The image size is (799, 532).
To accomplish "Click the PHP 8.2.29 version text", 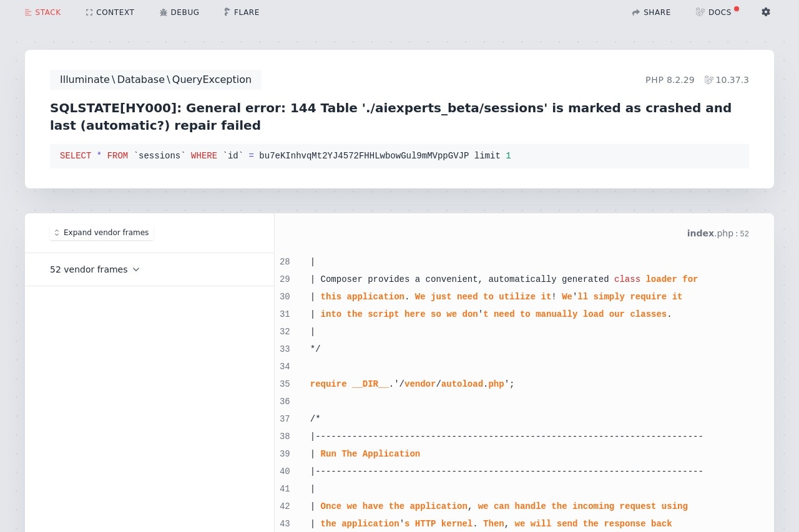I will coord(670,80).
